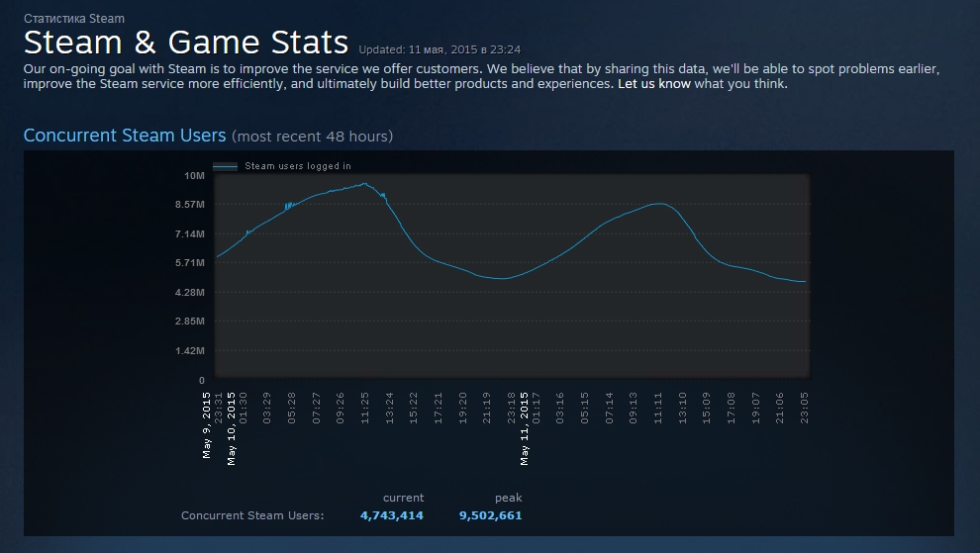Click the peak users value 9,502,661
The image size is (980, 553).
[x=491, y=515]
